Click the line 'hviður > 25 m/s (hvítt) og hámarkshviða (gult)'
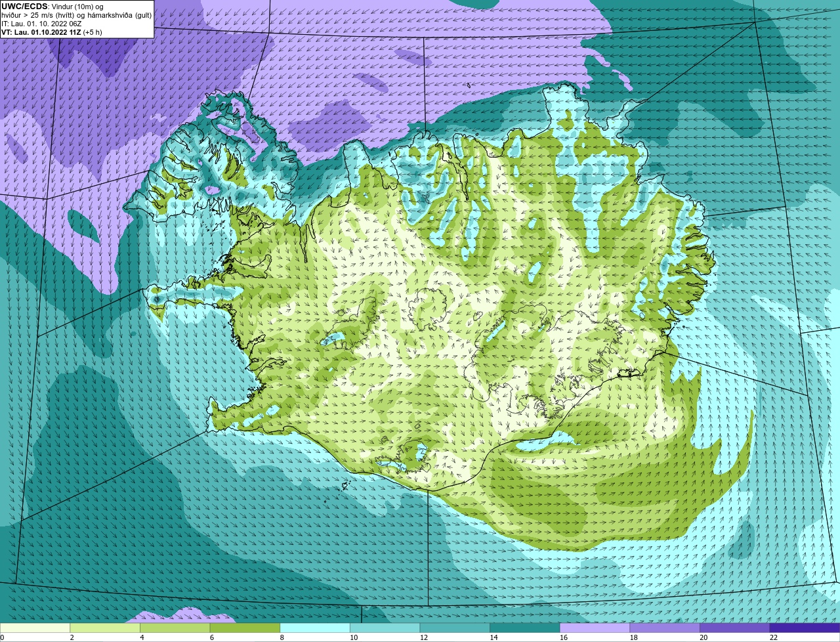The image size is (840, 642). 76,14
